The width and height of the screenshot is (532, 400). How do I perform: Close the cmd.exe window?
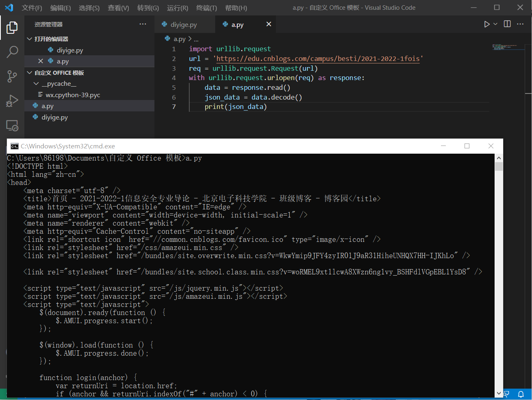pyautogui.click(x=491, y=146)
